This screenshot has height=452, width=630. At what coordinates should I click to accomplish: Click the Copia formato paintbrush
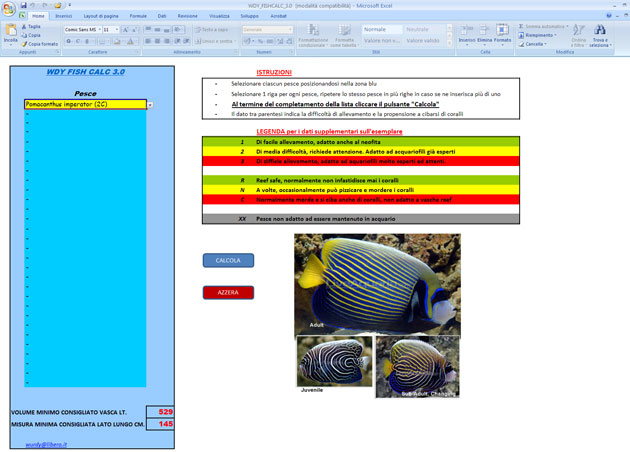(x=24, y=44)
